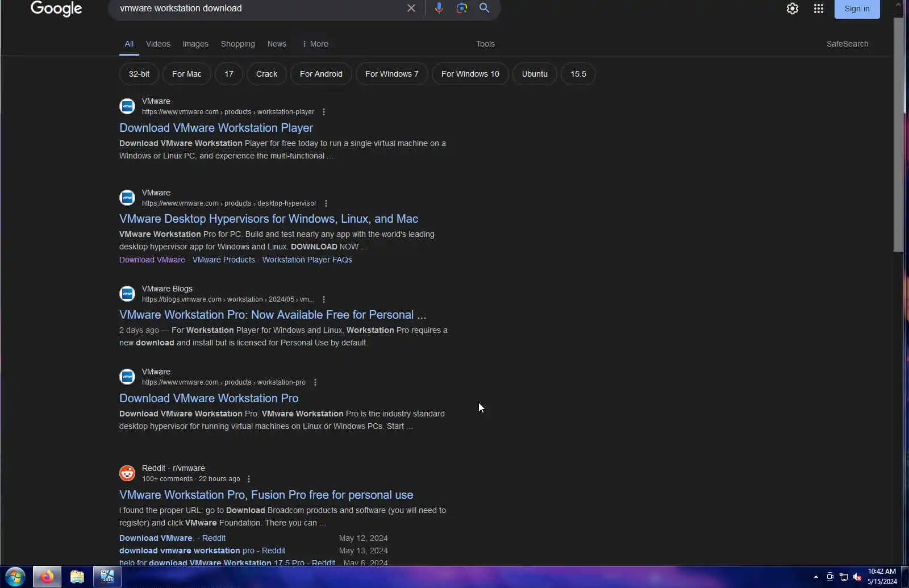Switch to the Shopping tab
The height and width of the screenshot is (588, 909).
click(237, 44)
